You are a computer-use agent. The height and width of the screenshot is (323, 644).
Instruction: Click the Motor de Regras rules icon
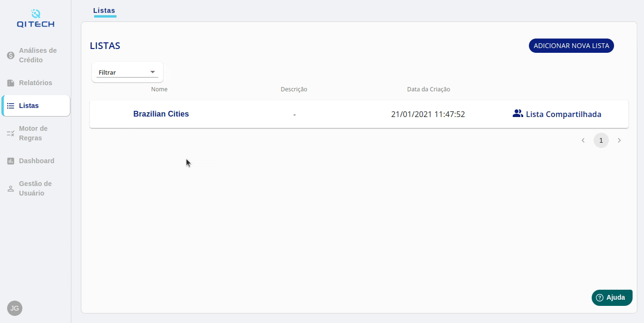point(10,134)
